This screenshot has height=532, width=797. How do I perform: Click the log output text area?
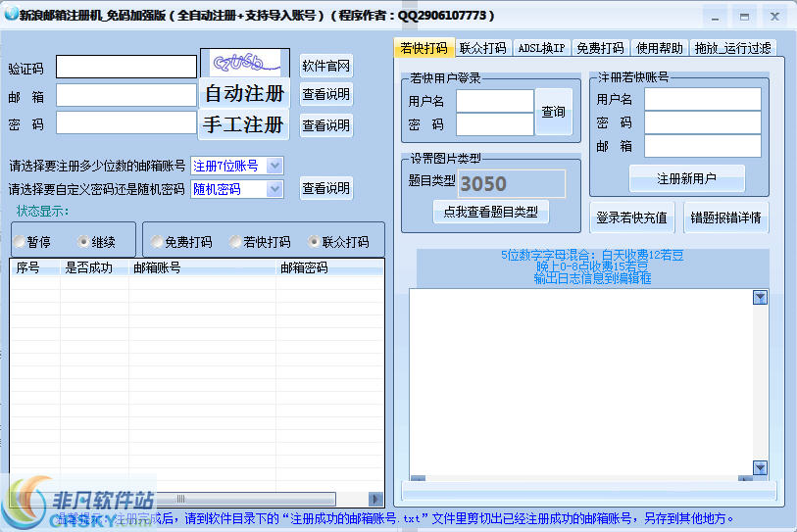point(581,382)
